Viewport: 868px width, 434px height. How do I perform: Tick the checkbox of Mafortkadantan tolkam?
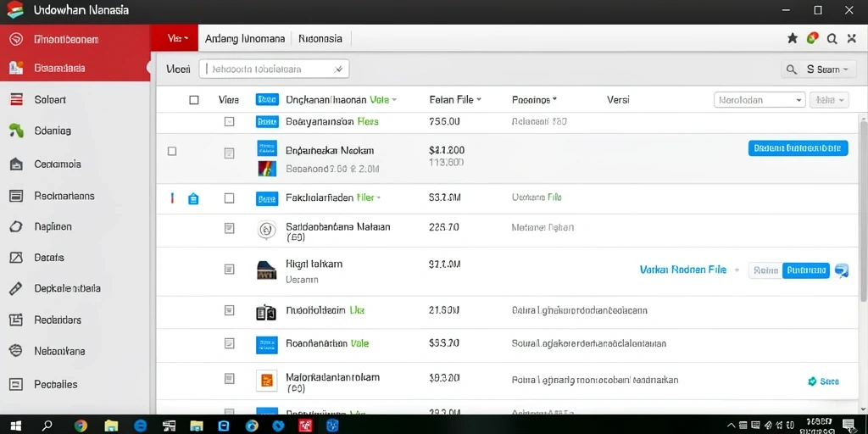point(229,379)
